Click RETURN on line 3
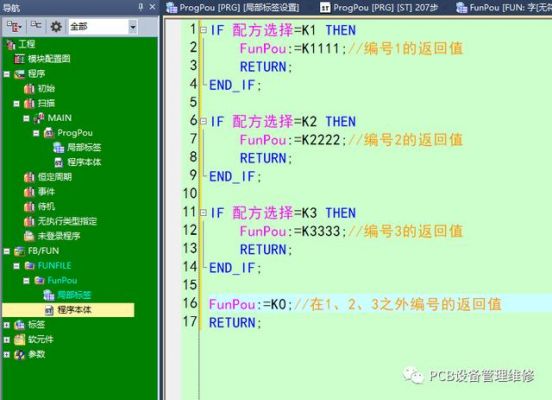Viewport: 552px width, 400px height. pyautogui.click(x=263, y=67)
